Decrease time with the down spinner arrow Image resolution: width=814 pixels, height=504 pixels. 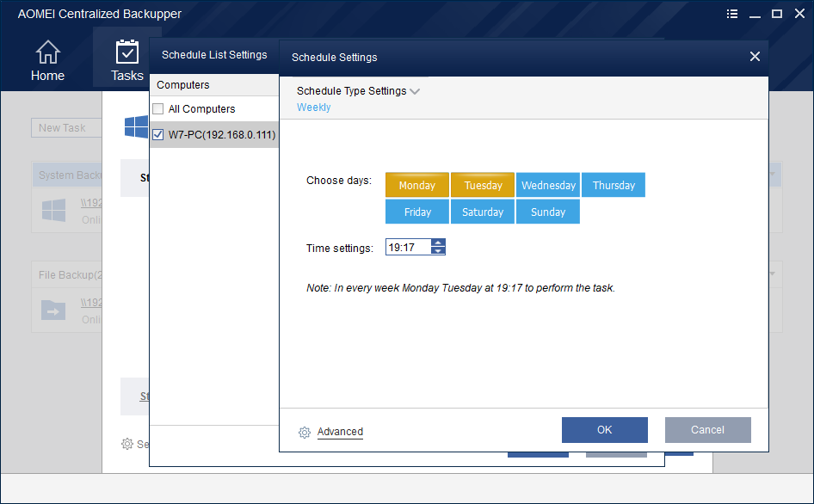pos(438,250)
